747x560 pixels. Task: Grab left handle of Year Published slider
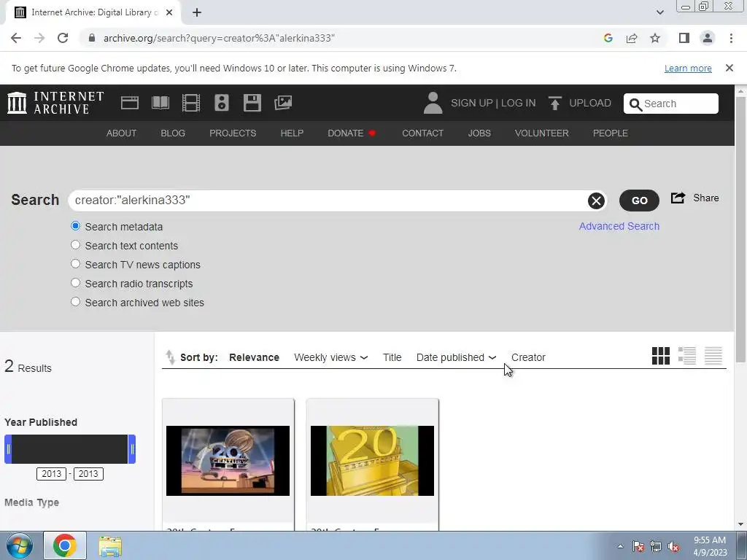coord(8,449)
